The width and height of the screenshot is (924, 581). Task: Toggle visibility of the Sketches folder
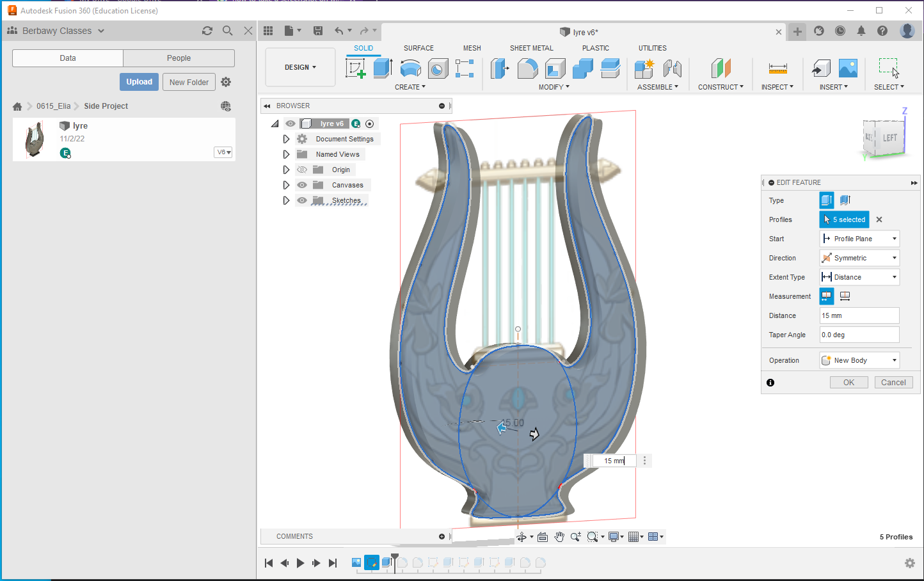(302, 200)
